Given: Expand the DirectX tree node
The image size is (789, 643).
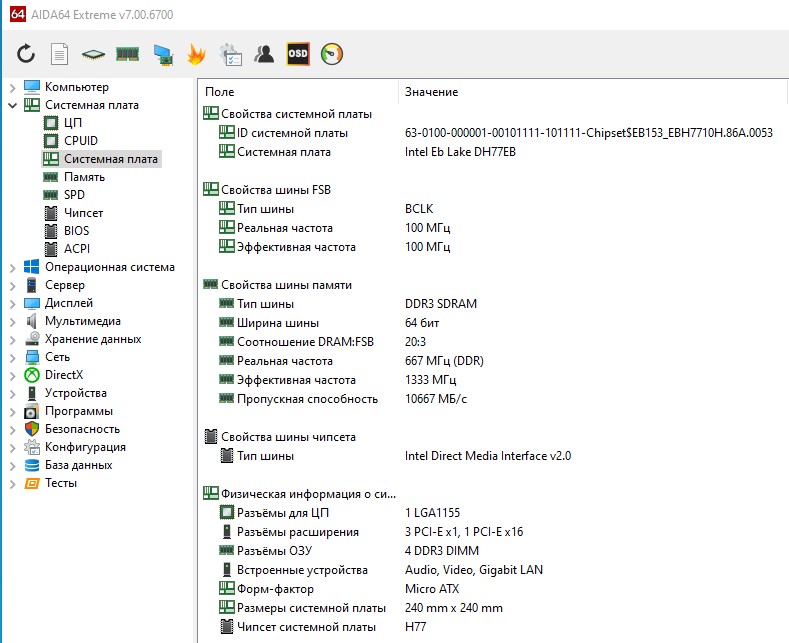Looking at the screenshot, I should 13,376.
